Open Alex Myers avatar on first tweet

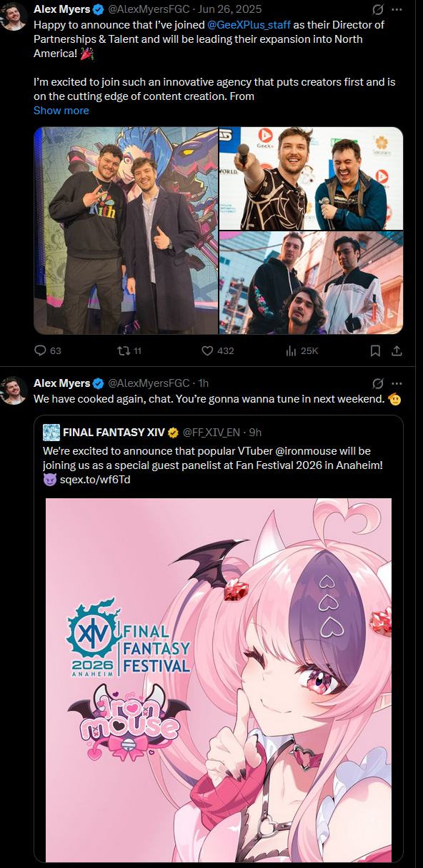click(14, 16)
